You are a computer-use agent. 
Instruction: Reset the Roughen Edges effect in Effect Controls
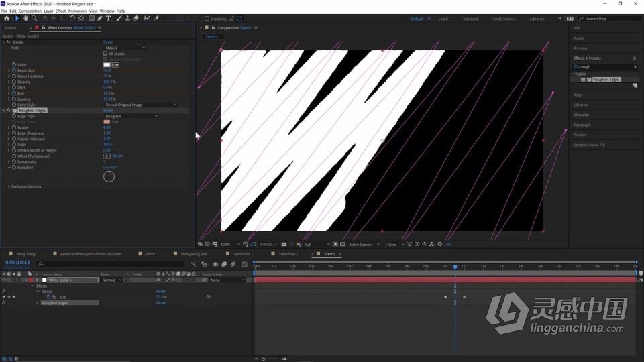click(108, 111)
